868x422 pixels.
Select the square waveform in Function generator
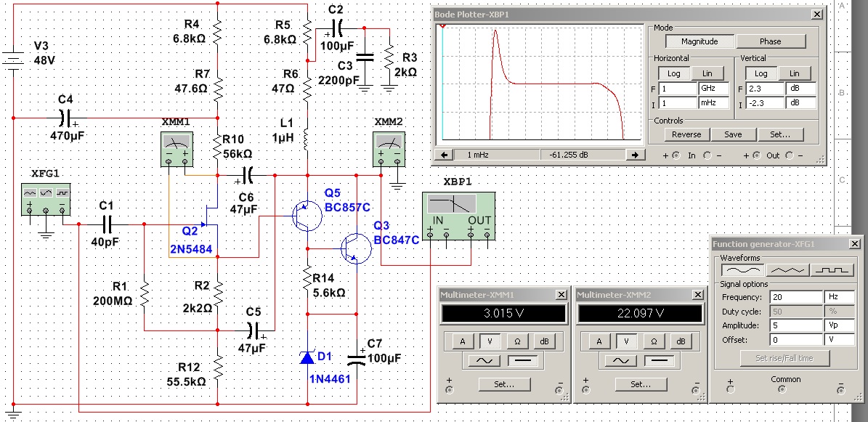click(832, 270)
